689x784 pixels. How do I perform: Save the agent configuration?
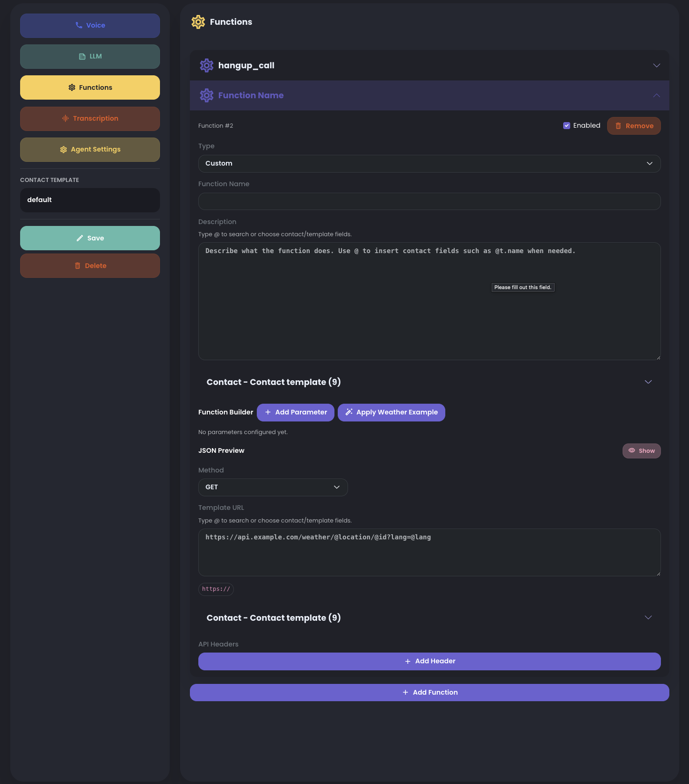coord(90,238)
